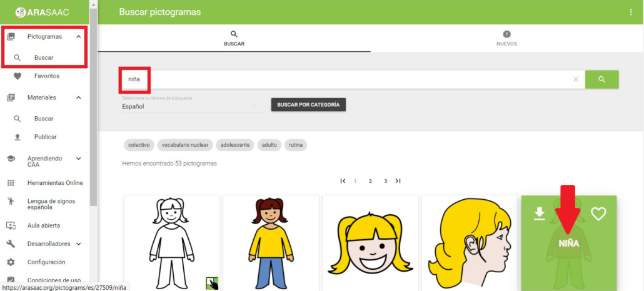The height and width of the screenshot is (291, 644).
Task: Click the magnifier icon beside Pictogramas Buscar
Action: point(18,58)
